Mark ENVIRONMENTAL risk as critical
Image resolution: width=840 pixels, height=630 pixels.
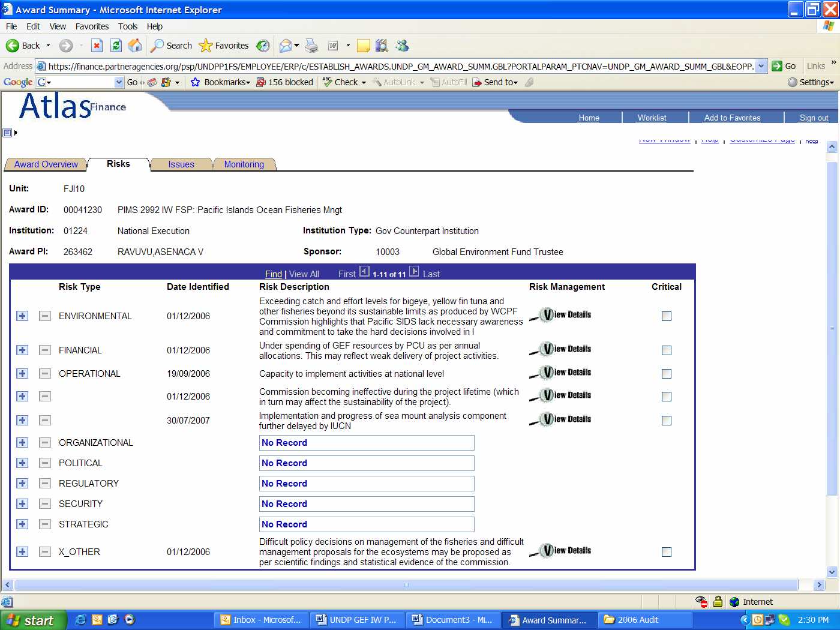pos(666,316)
